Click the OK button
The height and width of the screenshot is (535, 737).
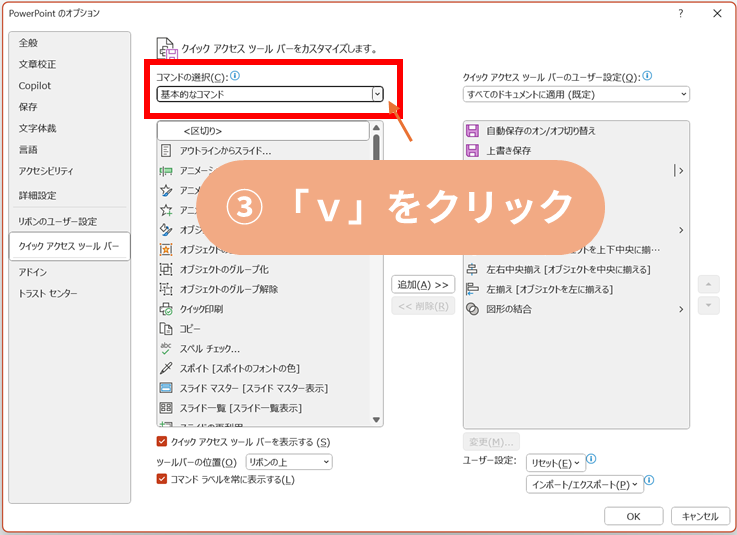[632, 516]
